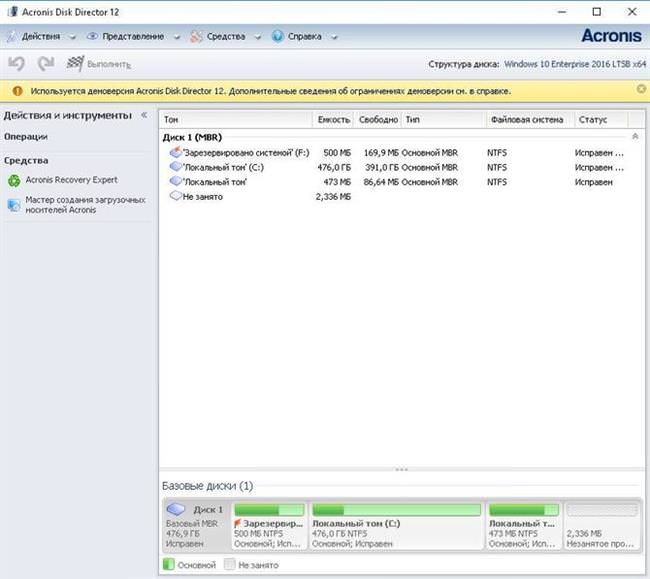The width and height of the screenshot is (650, 579).
Task: Sort by the Статус column header
Action: click(x=601, y=120)
